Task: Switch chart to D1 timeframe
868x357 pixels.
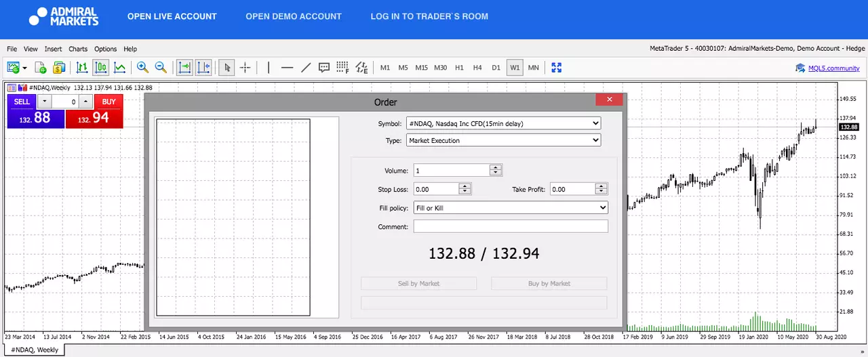Action: click(496, 68)
